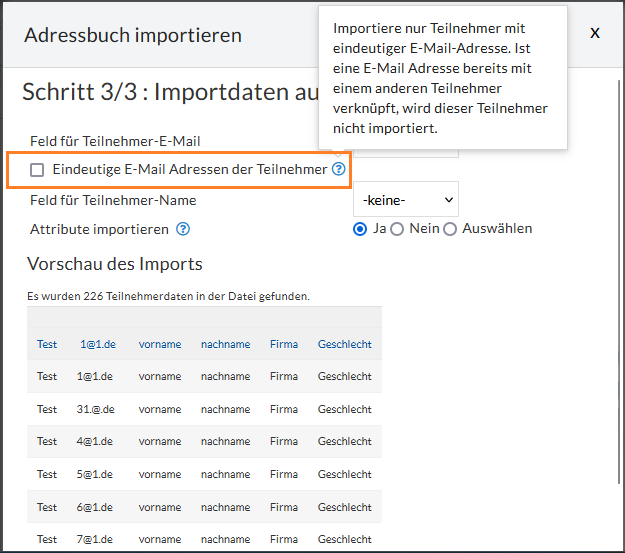Click the blue 1@1.de header link
This screenshot has width=625, height=553.
tap(98, 344)
